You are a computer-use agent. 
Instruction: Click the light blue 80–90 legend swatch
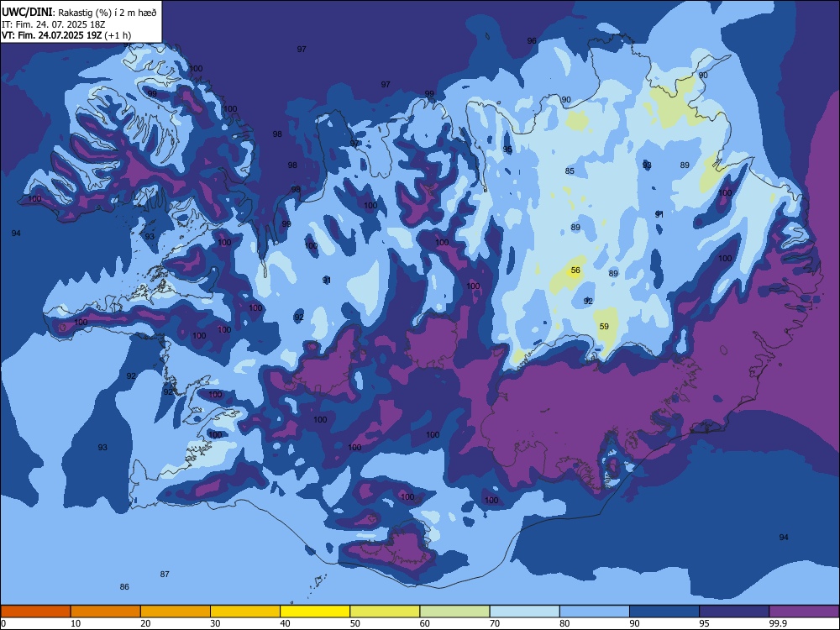(x=595, y=612)
